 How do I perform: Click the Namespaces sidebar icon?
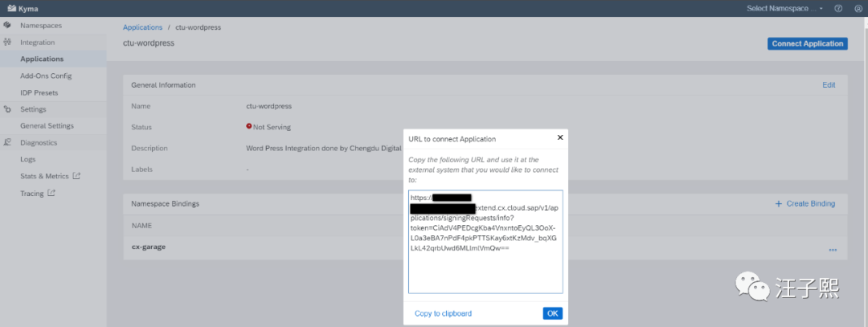pyautogui.click(x=8, y=26)
